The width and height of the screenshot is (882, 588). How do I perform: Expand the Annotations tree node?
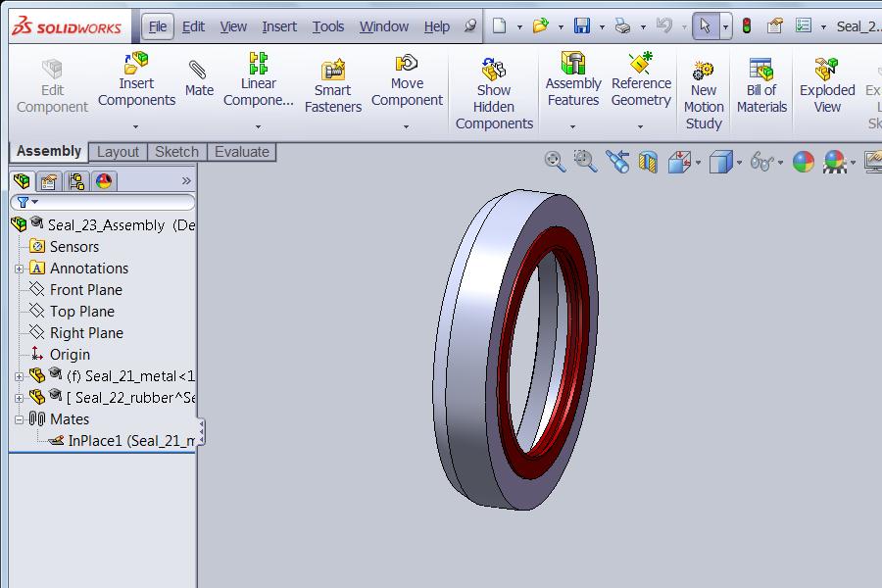19,269
